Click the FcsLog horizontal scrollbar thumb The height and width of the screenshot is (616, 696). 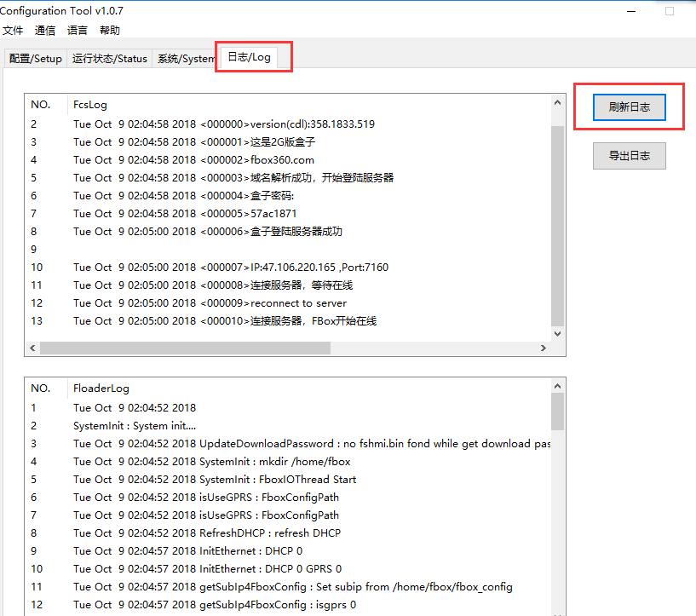(185, 348)
